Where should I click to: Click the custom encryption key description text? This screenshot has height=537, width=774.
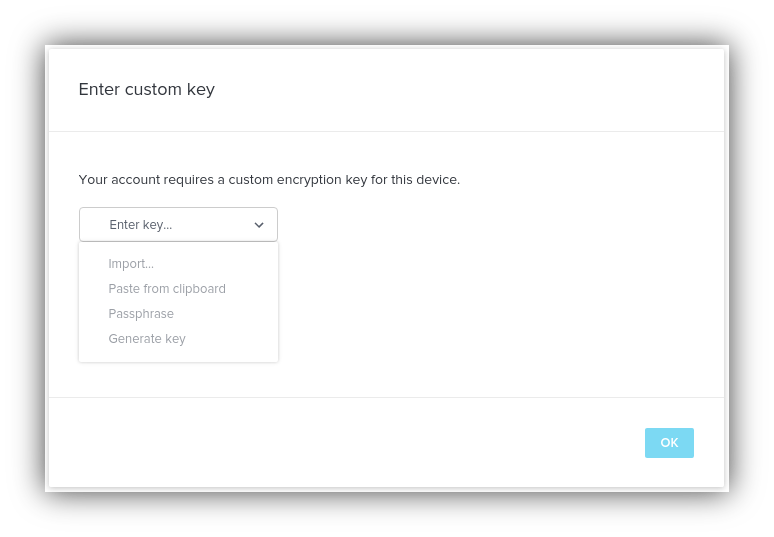click(269, 180)
